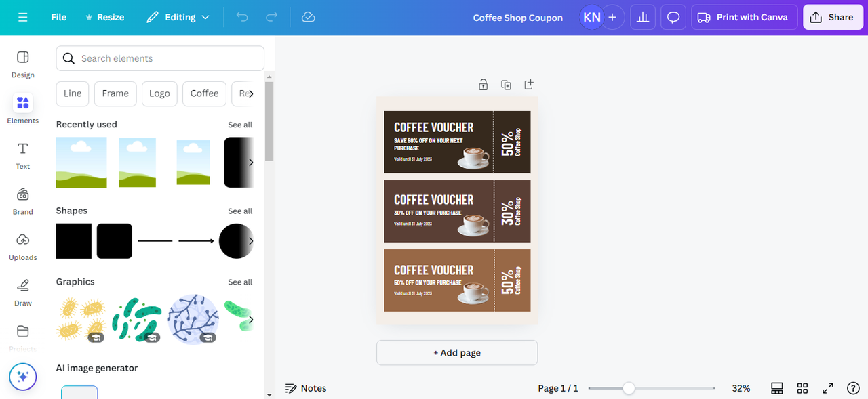Viewport: 868px width, 399px height.
Task: Select the 30% coffee voucher
Action: (457, 211)
